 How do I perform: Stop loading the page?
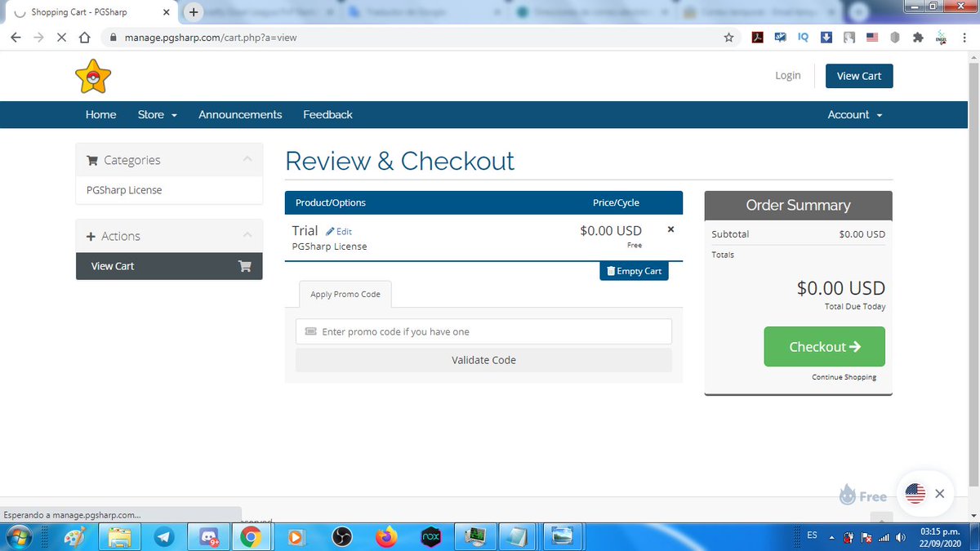[x=61, y=38]
